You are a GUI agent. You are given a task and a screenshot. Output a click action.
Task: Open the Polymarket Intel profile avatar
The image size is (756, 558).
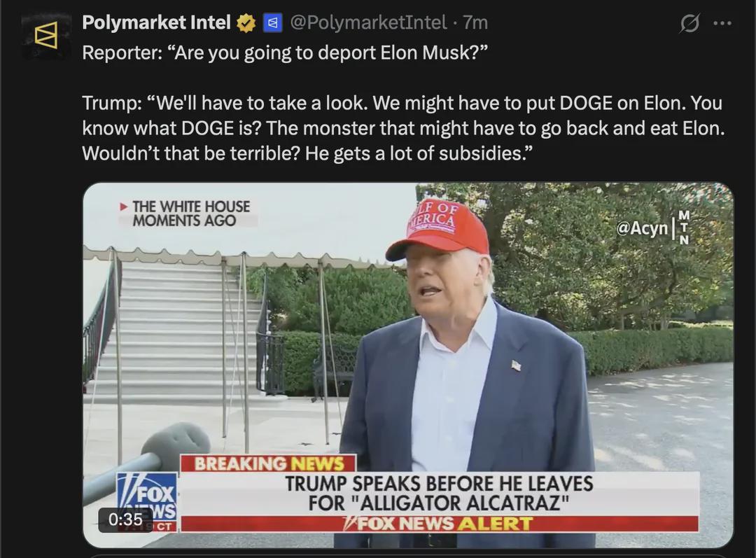pos(46,36)
